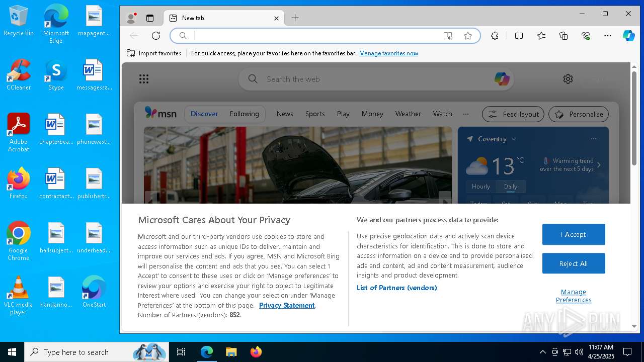644x362 pixels.
Task: Add this page to favorites star
Action: [x=468, y=36]
